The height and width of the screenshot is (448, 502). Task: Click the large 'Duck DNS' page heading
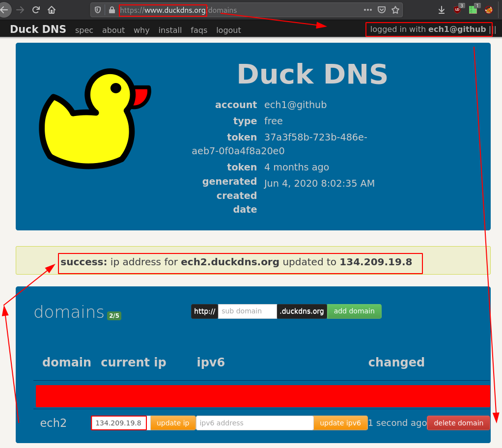point(312,74)
